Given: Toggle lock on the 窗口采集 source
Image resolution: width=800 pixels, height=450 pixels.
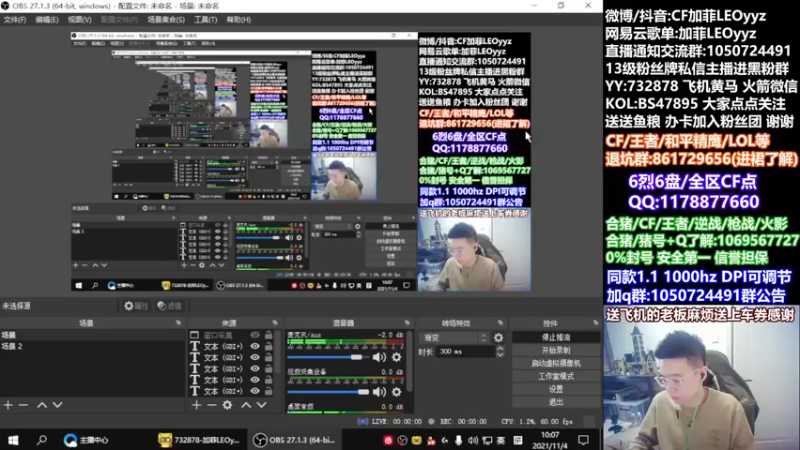Looking at the screenshot, I should pos(268,335).
